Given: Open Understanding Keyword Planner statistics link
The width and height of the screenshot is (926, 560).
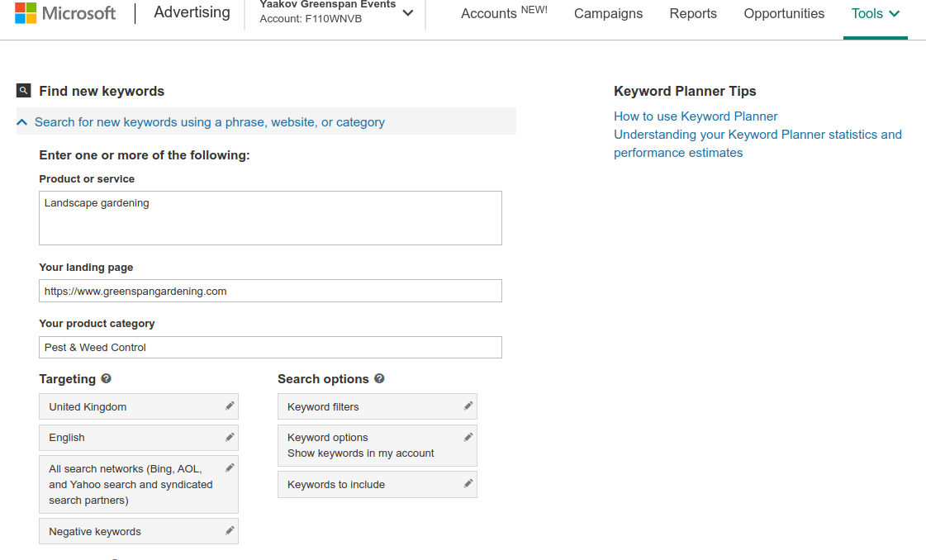Looking at the screenshot, I should pyautogui.click(x=757, y=135).
